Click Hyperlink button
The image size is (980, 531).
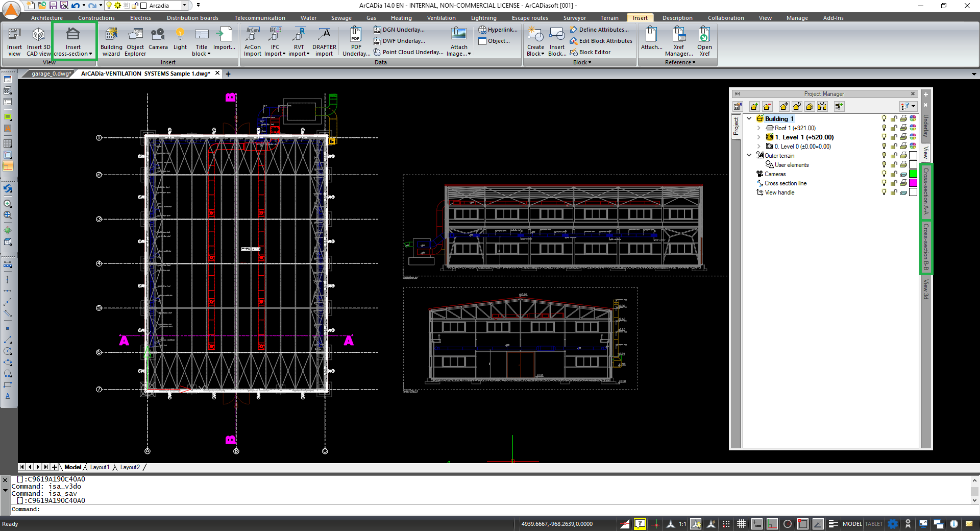498,30
